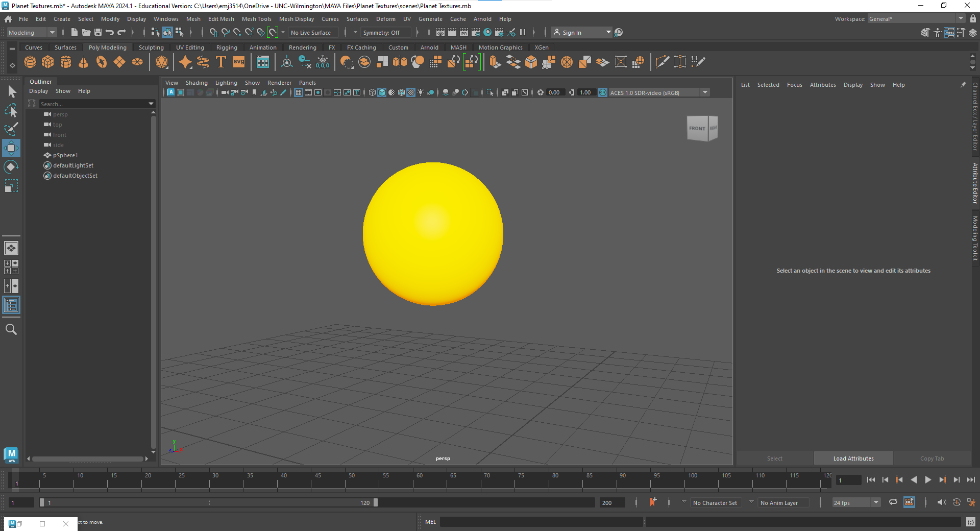
Task: Select the Type tool on the Poly Modeling shelf
Action: tap(221, 62)
